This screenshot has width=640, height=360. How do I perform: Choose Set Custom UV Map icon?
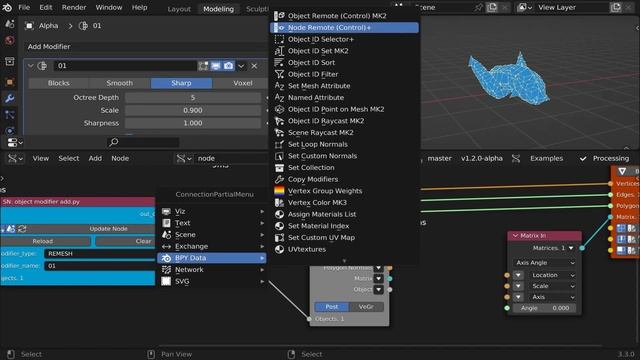(x=279, y=238)
